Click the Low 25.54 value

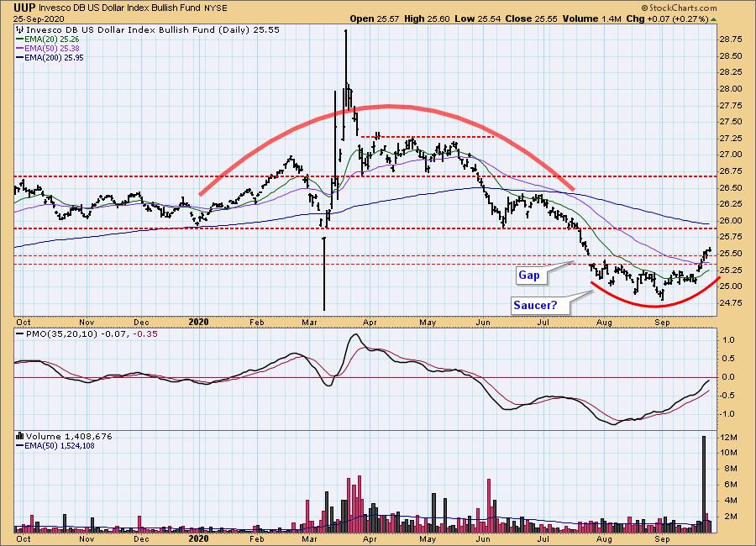[x=478, y=19]
